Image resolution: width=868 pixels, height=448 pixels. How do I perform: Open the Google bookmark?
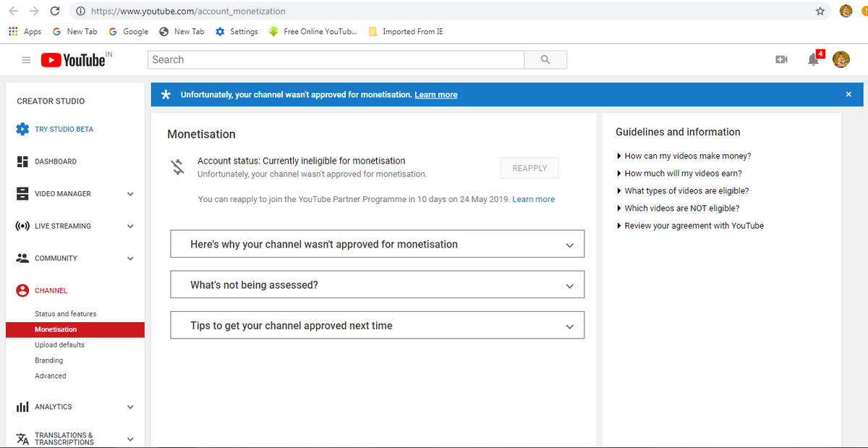pos(128,32)
